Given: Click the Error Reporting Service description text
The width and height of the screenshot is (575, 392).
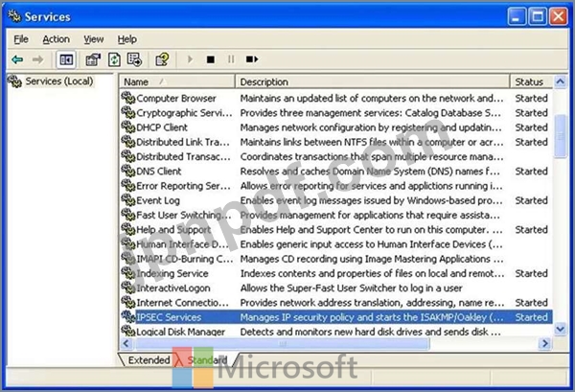Looking at the screenshot, I should [371, 186].
